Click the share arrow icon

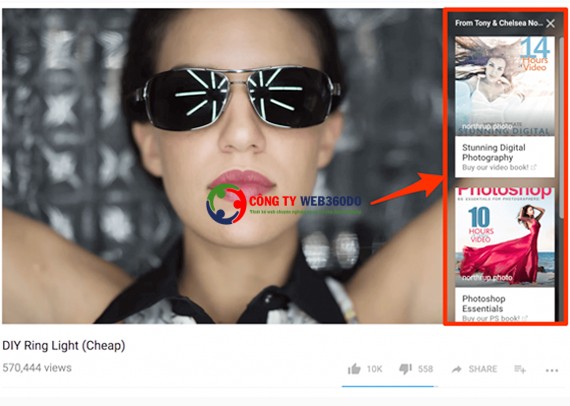[x=457, y=369]
